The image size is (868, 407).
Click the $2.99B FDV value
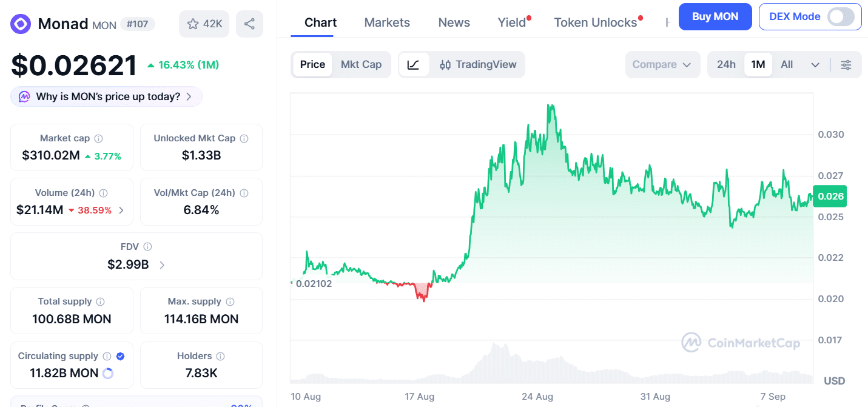[128, 264]
